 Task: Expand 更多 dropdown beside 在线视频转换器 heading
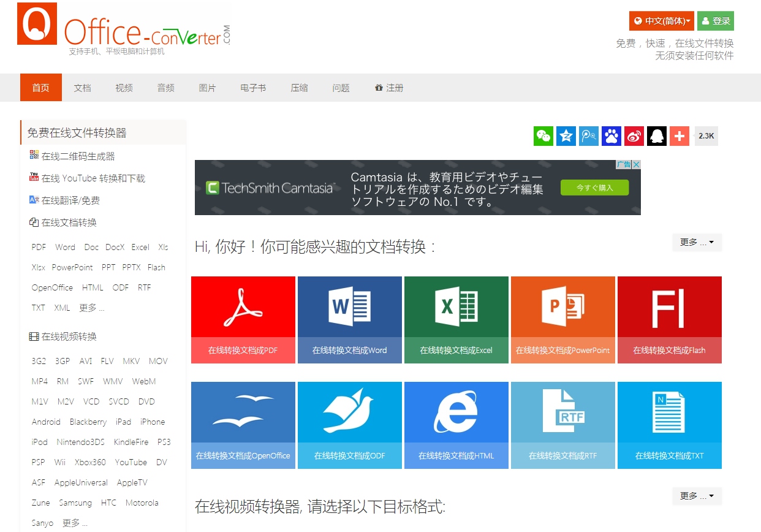697,496
